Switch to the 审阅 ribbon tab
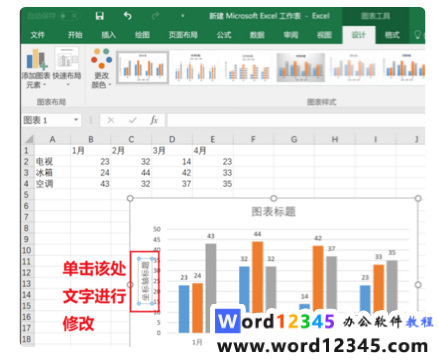This screenshot has height=362, width=438. [x=291, y=35]
